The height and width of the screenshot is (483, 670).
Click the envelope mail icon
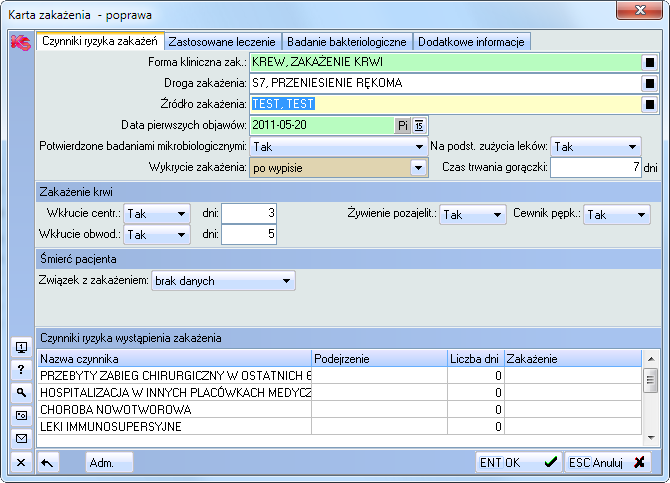[x=20, y=438]
